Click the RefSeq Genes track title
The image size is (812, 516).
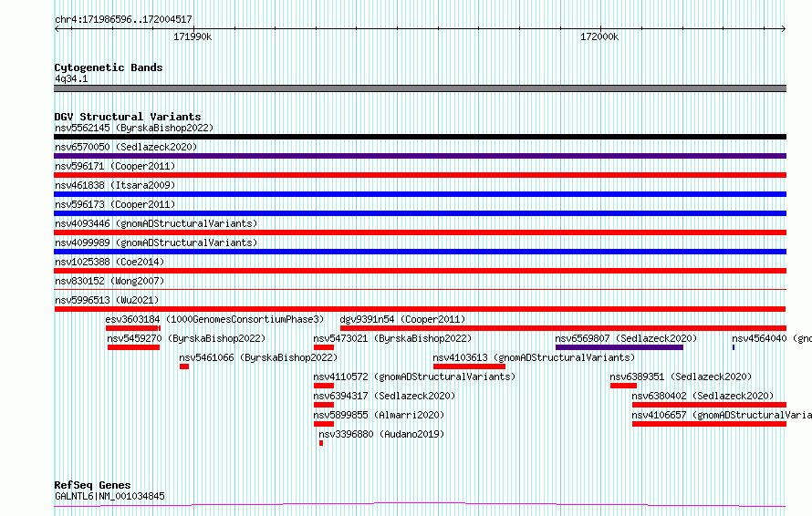(x=92, y=486)
